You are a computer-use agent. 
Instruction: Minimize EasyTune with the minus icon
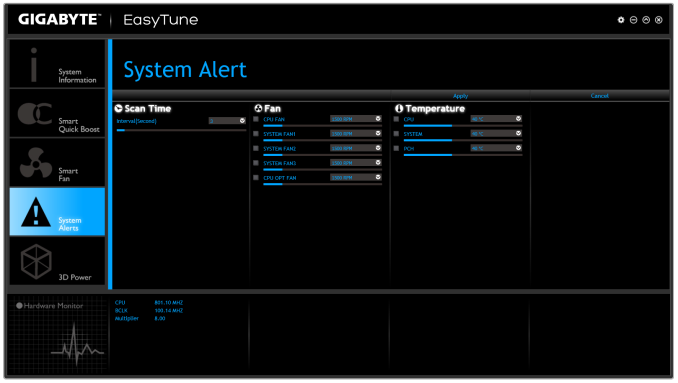[633, 20]
